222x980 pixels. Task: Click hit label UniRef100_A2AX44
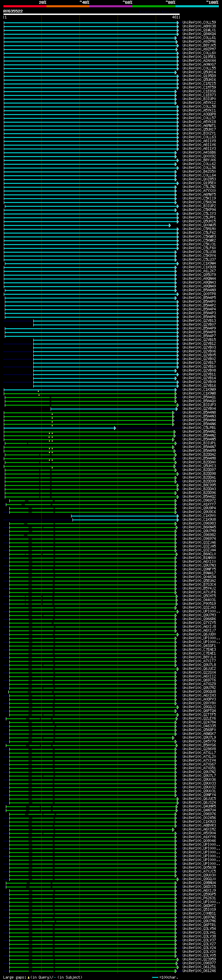[199, 60]
